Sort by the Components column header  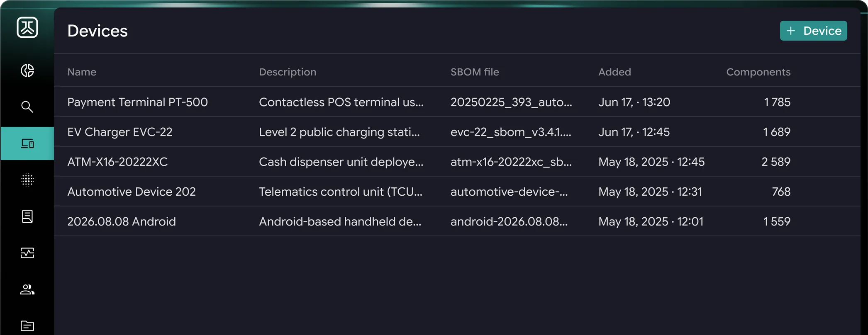pos(758,72)
